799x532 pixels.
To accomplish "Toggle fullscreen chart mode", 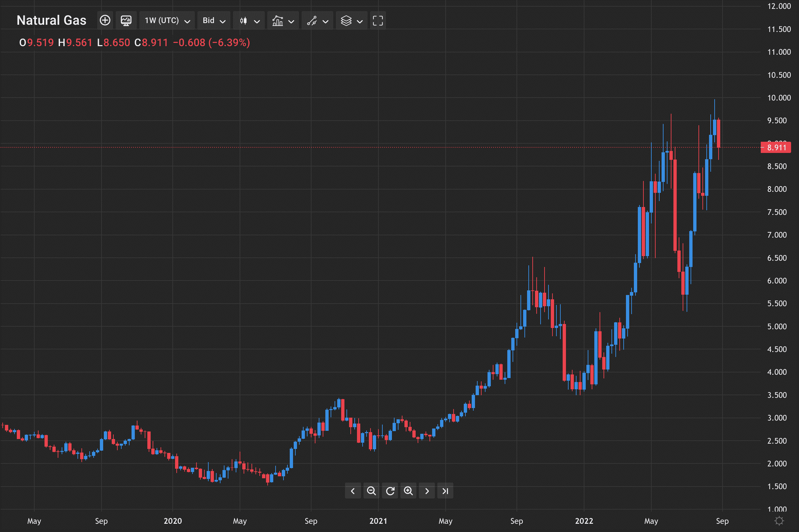I will click(378, 20).
